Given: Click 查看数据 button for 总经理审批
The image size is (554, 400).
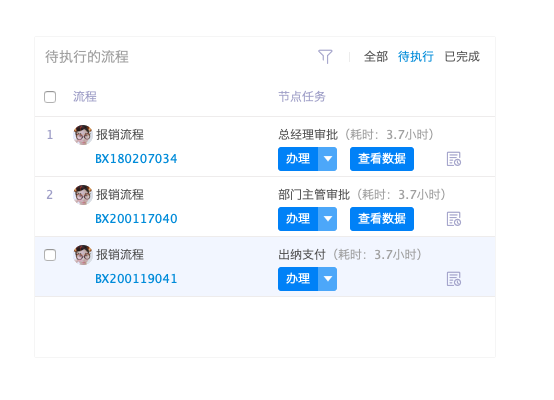Looking at the screenshot, I should point(382,159).
